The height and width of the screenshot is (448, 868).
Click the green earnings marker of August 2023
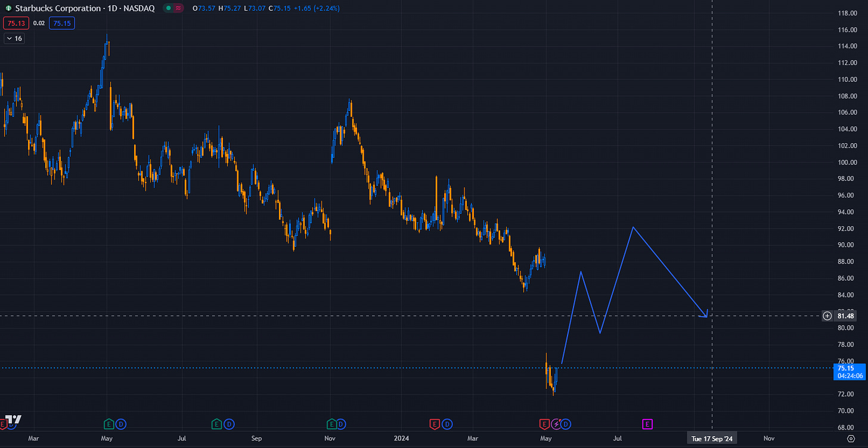tap(217, 424)
